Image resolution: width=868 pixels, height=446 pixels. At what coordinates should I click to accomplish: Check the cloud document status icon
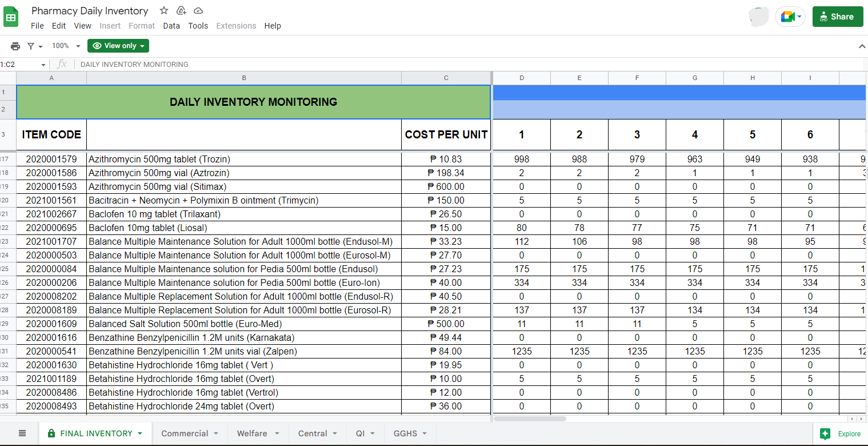198,10
